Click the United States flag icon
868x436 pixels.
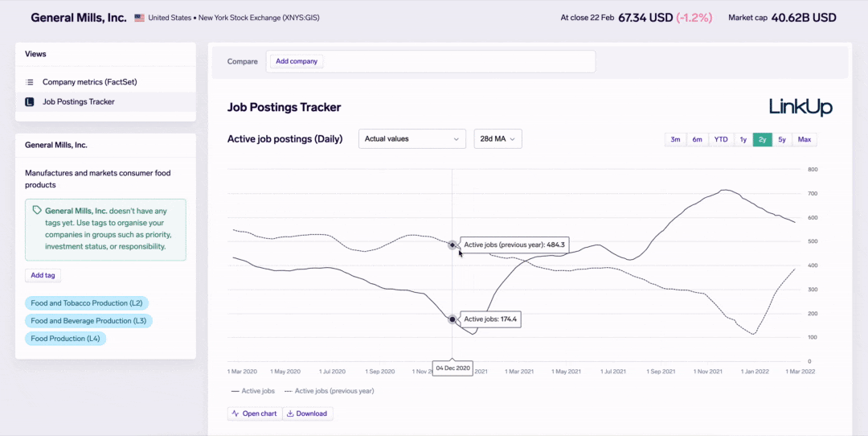click(x=140, y=18)
